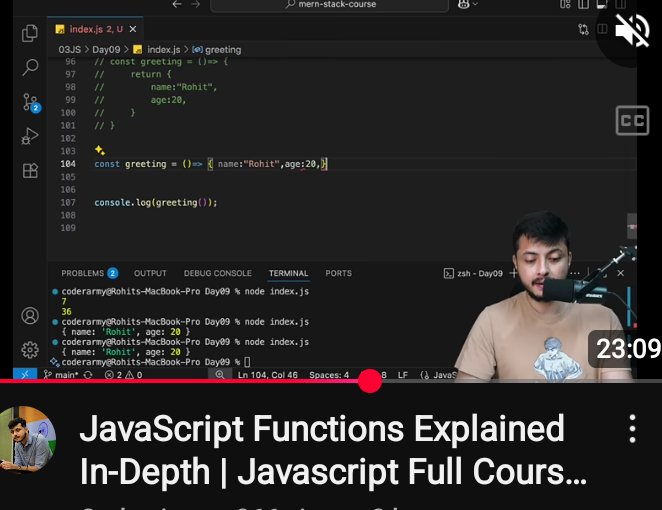Click 03JS in the breadcrumb
Screen dimensions: 662x510
70,50
